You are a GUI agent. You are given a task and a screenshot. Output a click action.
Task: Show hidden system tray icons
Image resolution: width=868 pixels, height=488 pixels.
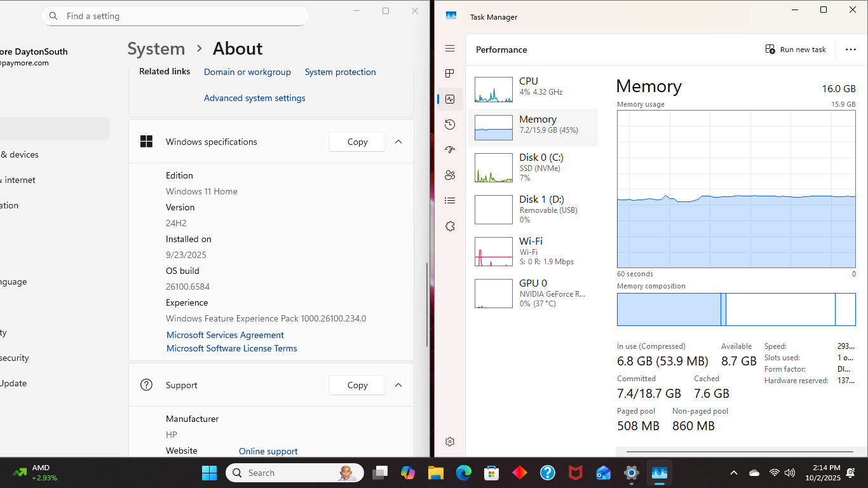(734, 473)
